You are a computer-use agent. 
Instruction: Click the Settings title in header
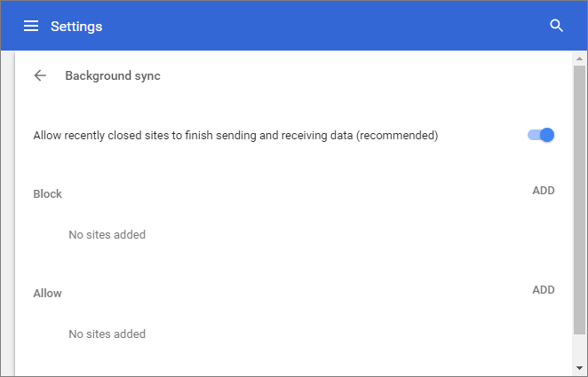click(x=76, y=27)
